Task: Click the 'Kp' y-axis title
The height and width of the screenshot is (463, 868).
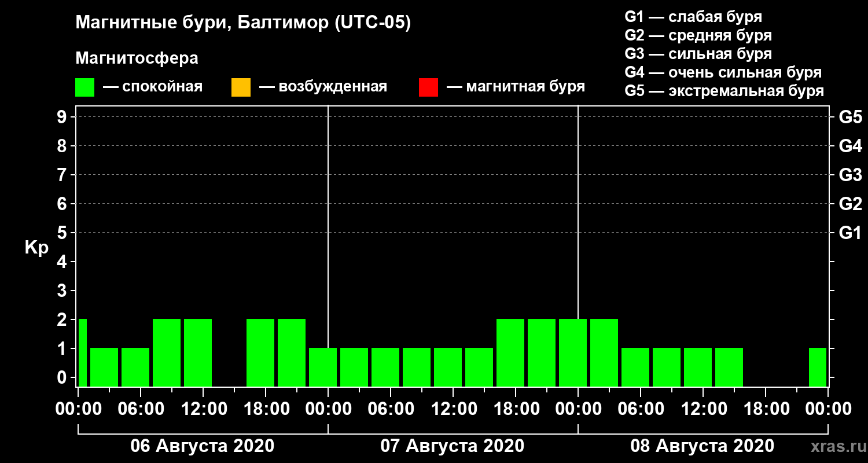Action: point(36,248)
